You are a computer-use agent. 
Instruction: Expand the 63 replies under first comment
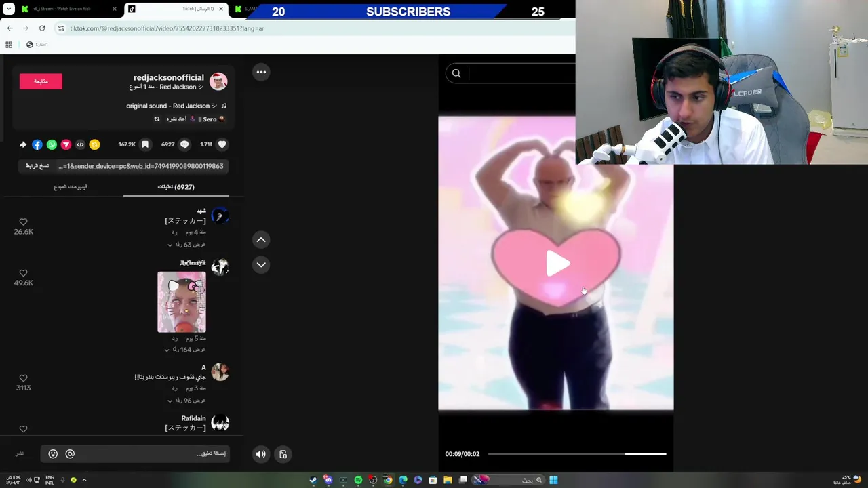click(x=186, y=245)
